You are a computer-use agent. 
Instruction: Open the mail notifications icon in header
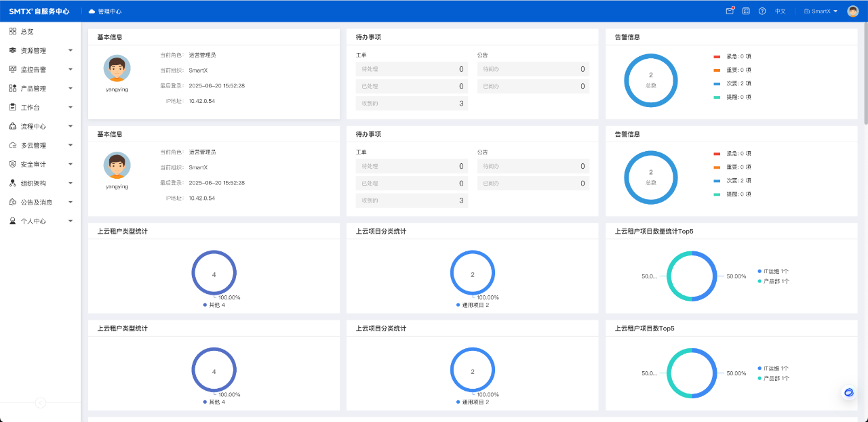click(x=730, y=11)
